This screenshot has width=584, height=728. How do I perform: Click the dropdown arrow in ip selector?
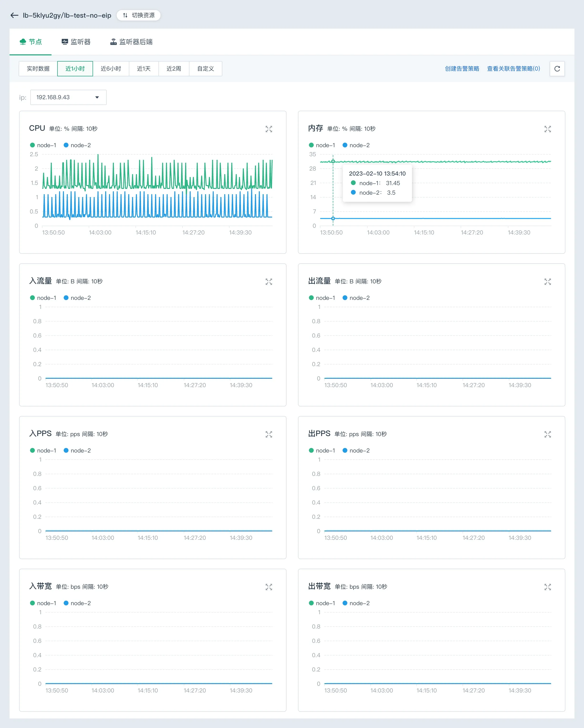(x=97, y=97)
